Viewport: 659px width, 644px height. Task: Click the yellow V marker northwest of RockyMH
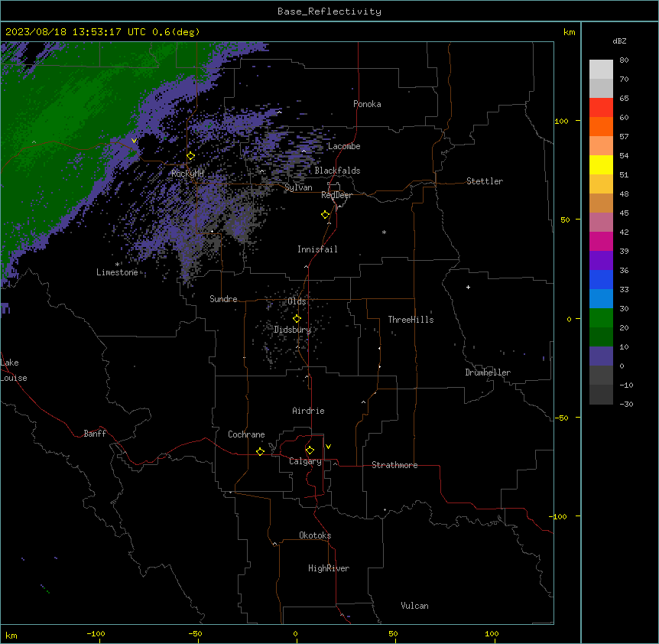click(134, 141)
